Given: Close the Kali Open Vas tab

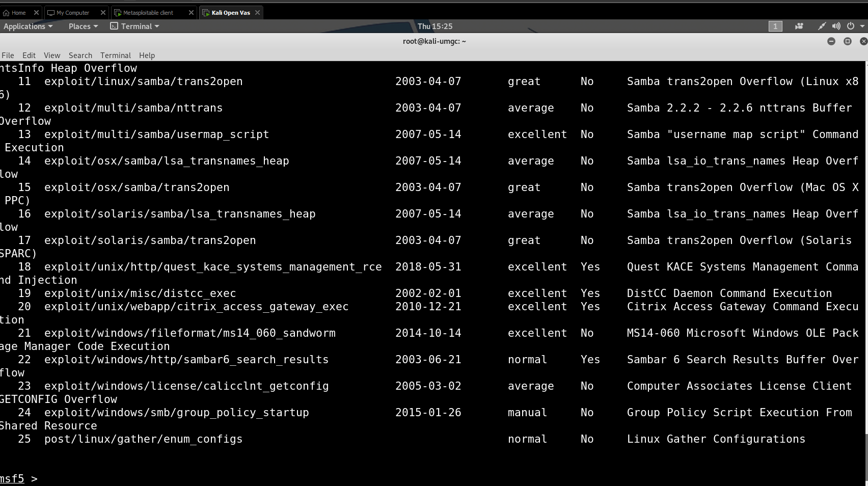Looking at the screenshot, I should [257, 13].
